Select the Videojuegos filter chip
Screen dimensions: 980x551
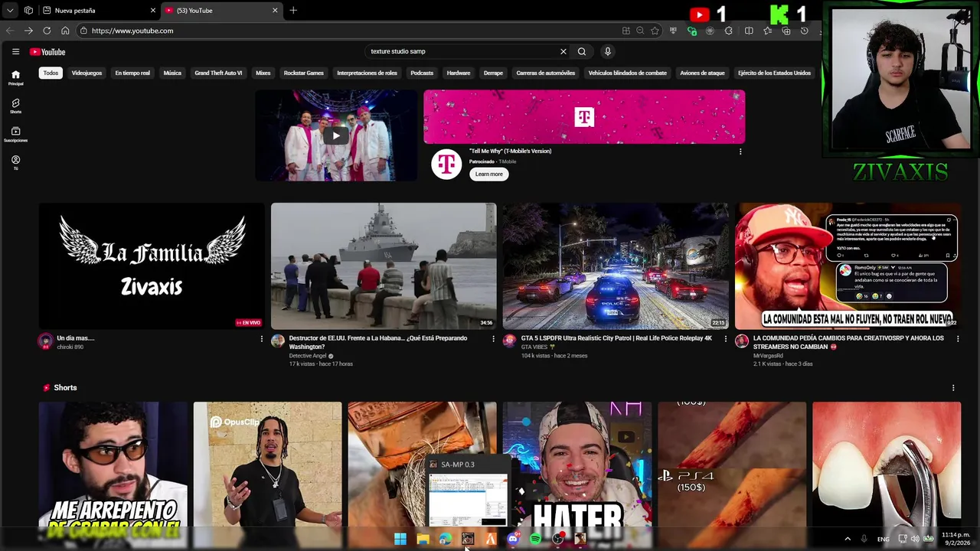(x=87, y=73)
